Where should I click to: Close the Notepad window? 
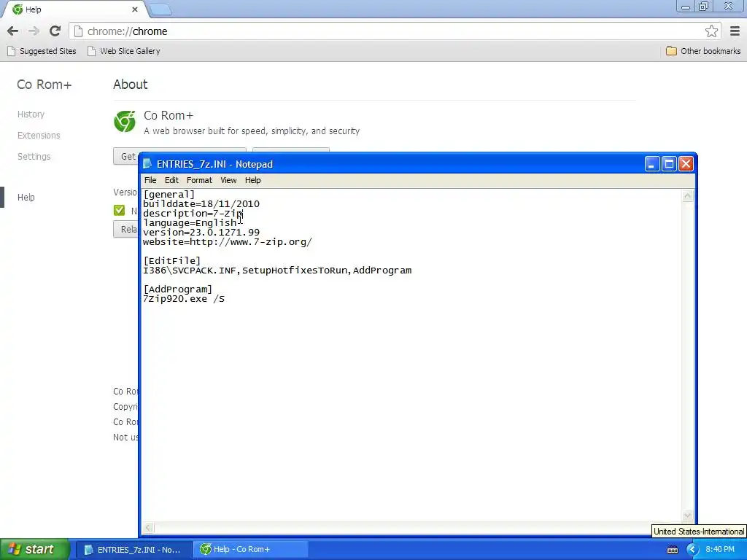point(686,164)
